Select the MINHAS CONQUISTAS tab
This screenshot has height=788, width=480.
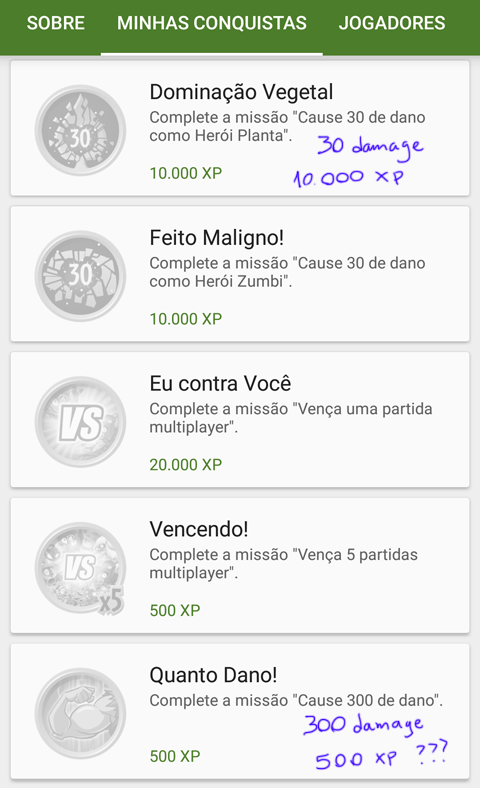point(212,23)
